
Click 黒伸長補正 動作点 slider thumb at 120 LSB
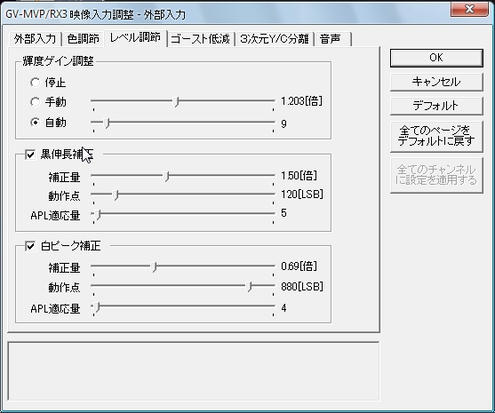[116, 195]
